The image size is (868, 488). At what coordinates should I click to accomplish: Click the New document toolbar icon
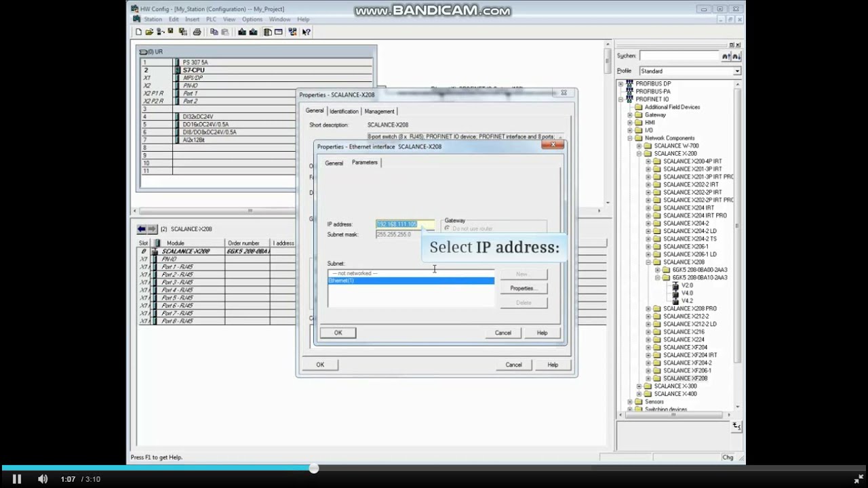(x=138, y=31)
